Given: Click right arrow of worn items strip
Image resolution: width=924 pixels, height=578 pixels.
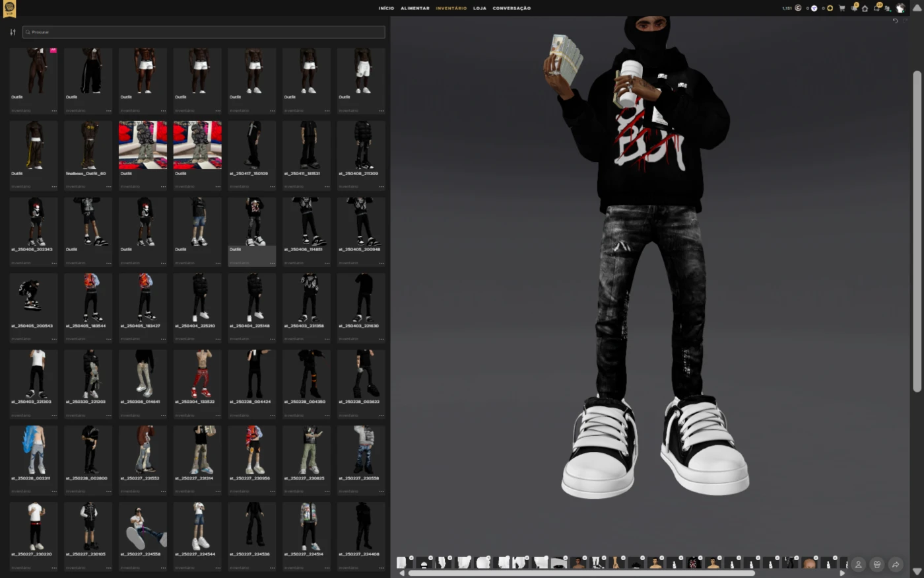Looking at the screenshot, I should point(842,573).
